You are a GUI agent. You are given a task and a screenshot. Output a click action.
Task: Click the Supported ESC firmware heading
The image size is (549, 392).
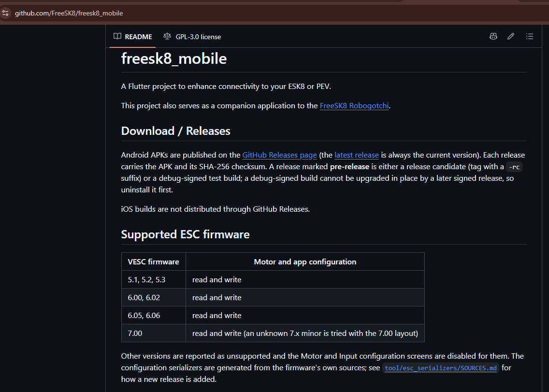point(185,234)
